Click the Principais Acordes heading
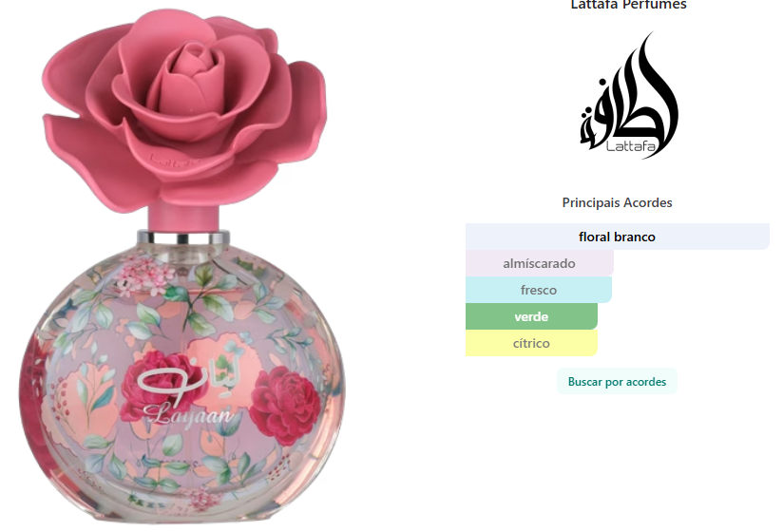The width and height of the screenshot is (783, 532). tap(618, 202)
